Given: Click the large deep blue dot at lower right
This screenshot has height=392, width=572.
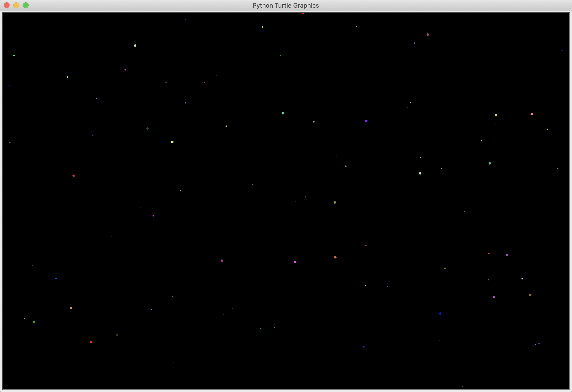Looking at the screenshot, I should (x=440, y=314).
